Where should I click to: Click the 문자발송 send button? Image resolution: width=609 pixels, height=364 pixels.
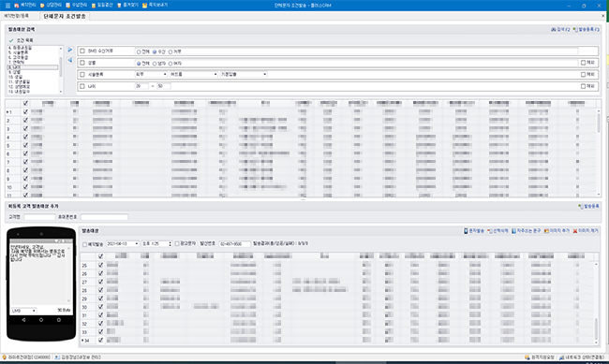coord(474,231)
